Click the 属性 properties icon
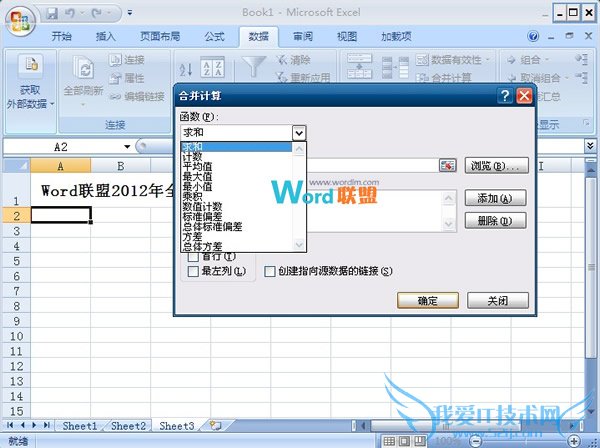This screenshot has width=600, height=448. [115, 78]
